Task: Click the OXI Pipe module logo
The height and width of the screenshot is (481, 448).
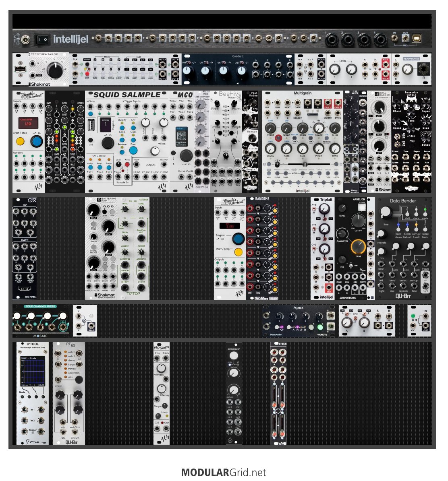Action: pos(32,200)
